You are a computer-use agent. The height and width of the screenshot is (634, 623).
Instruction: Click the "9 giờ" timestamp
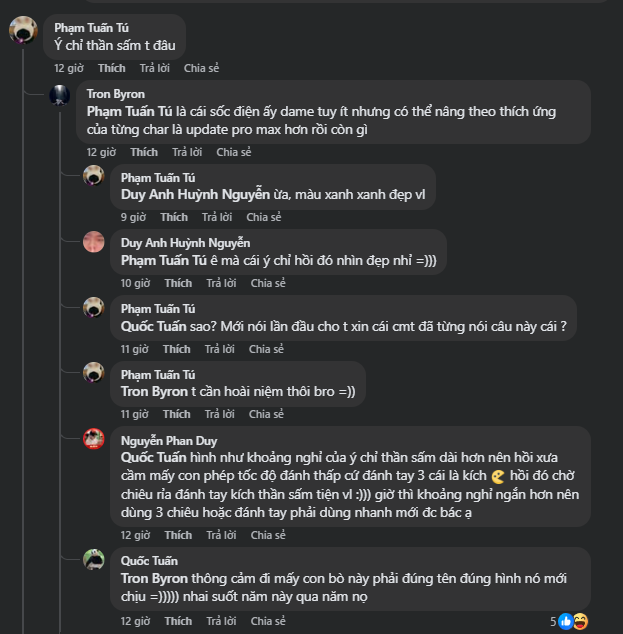pyautogui.click(x=134, y=217)
